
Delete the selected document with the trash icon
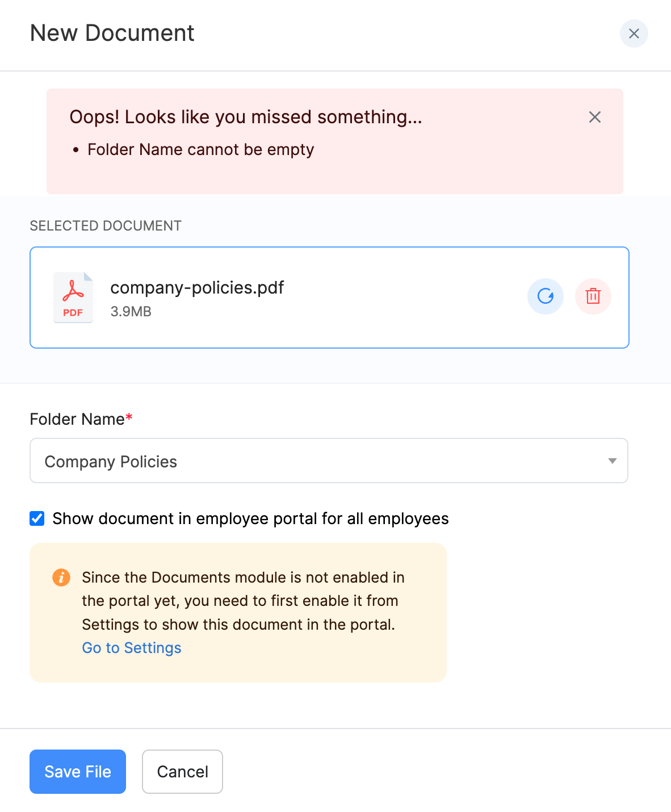coord(593,296)
